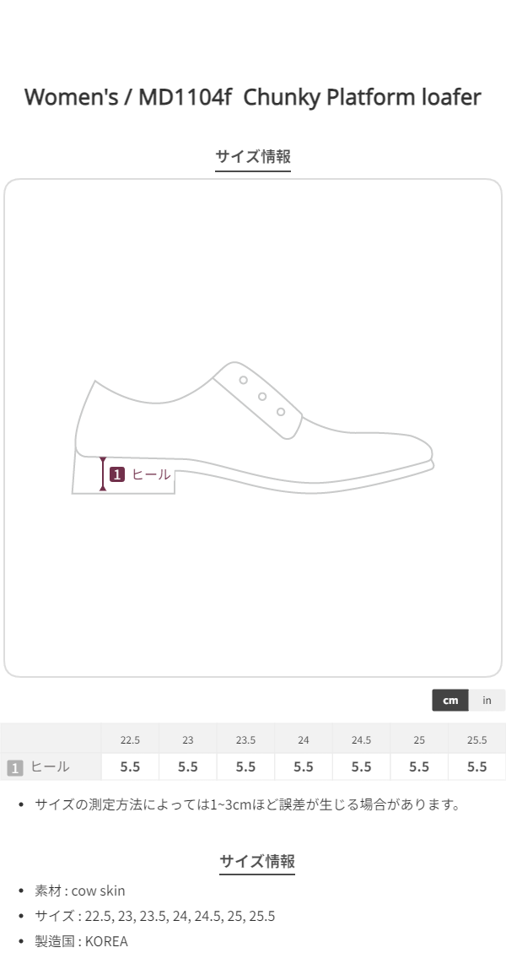Click heel value 5.5 under size 24
The height and width of the screenshot is (980, 506).
[x=304, y=767]
